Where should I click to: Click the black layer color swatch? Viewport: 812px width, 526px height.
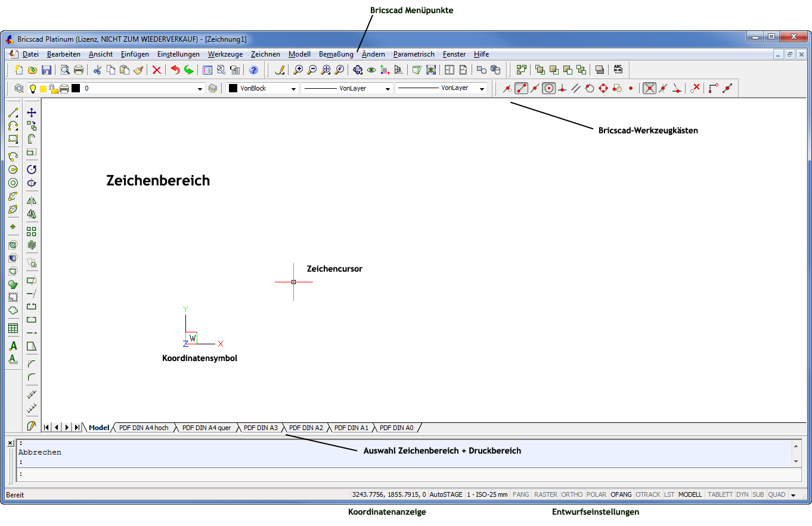76,89
